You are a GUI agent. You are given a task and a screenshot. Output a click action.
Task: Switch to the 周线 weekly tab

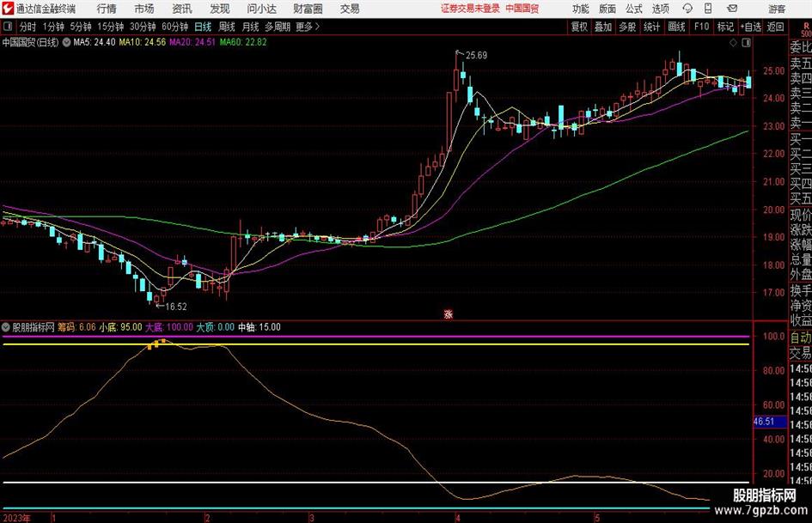point(227,27)
